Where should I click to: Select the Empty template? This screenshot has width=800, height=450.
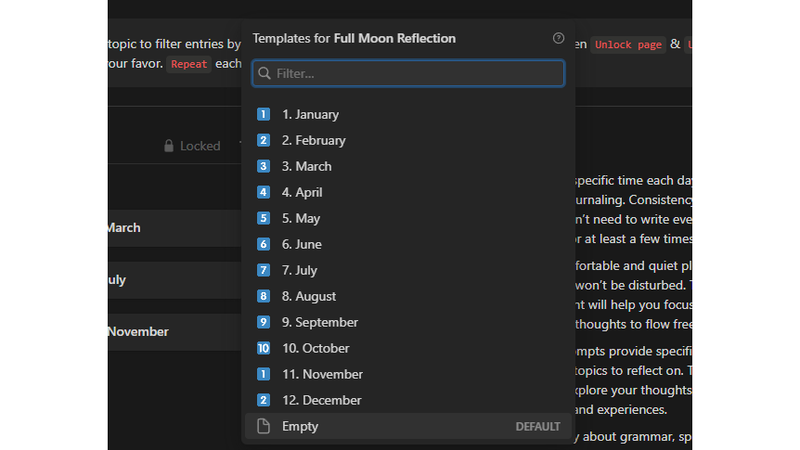pyautogui.click(x=408, y=426)
